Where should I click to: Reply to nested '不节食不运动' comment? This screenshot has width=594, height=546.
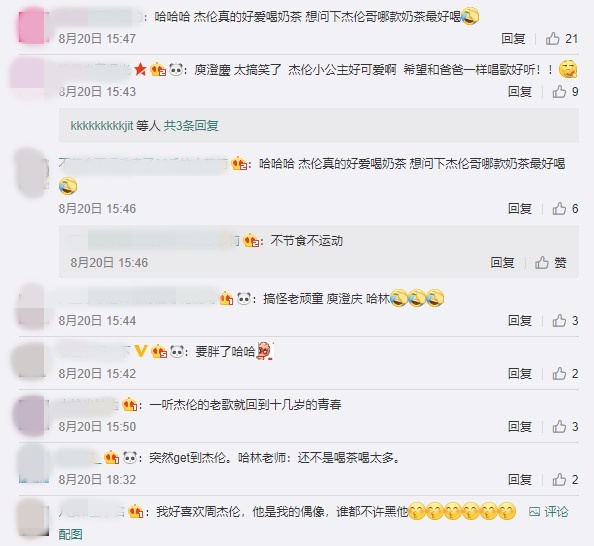pyautogui.click(x=502, y=263)
